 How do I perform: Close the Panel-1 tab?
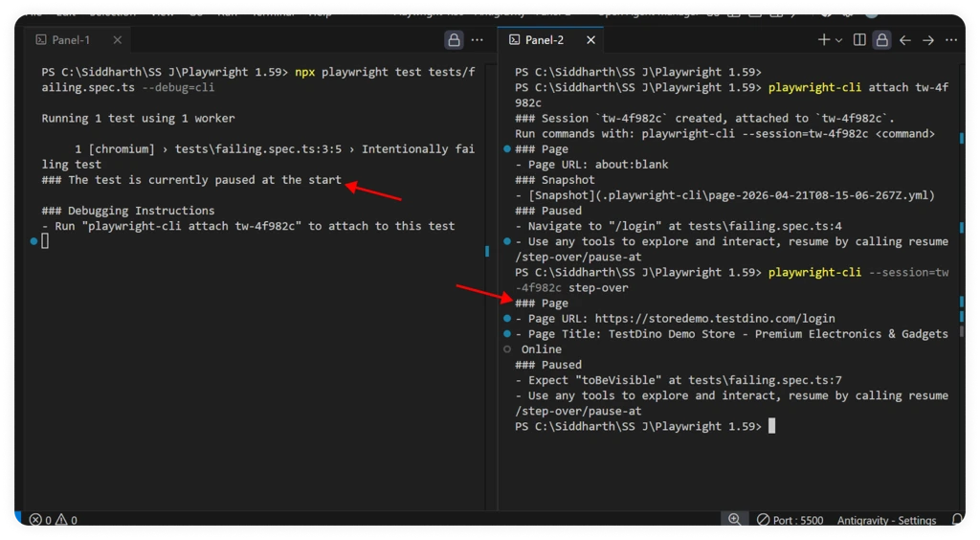click(x=118, y=40)
